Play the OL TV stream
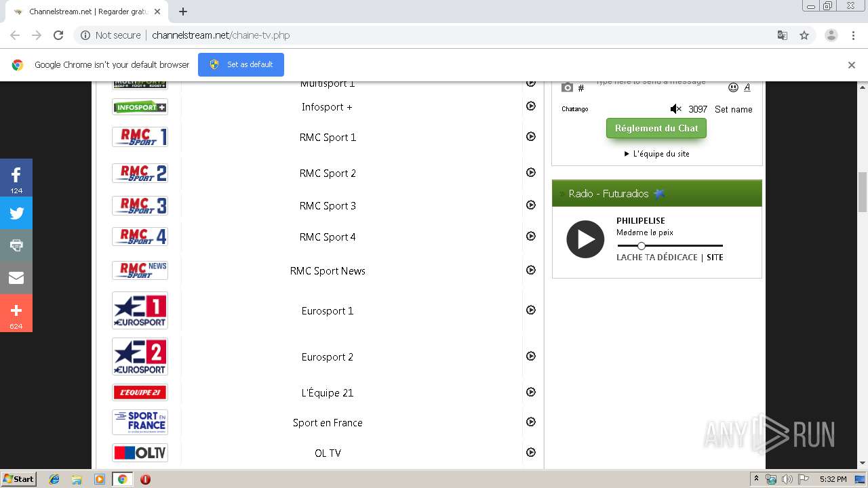The height and width of the screenshot is (488, 868). tap(531, 453)
